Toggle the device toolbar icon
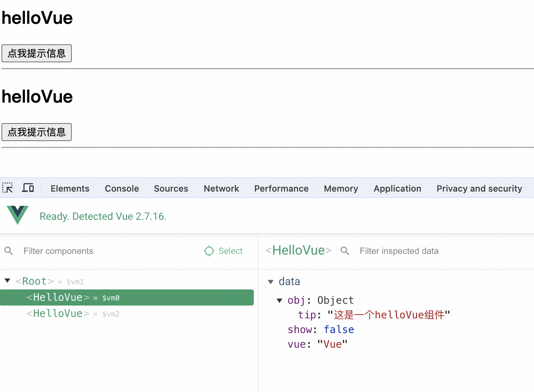This screenshot has height=392, width=534. click(28, 188)
